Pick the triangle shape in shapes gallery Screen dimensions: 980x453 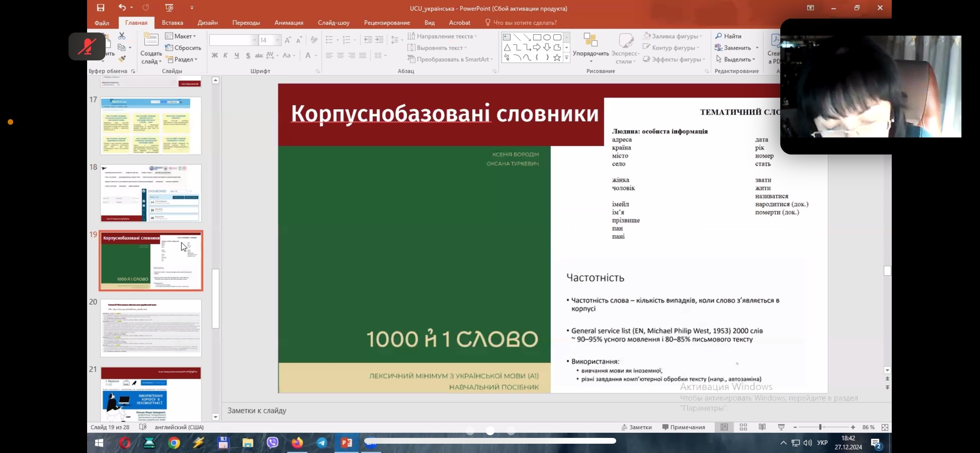[507, 47]
